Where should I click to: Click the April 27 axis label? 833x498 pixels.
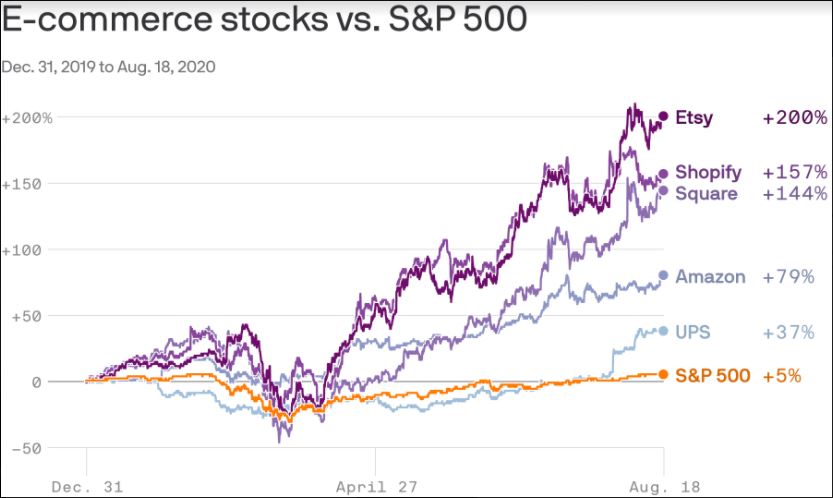tap(375, 488)
